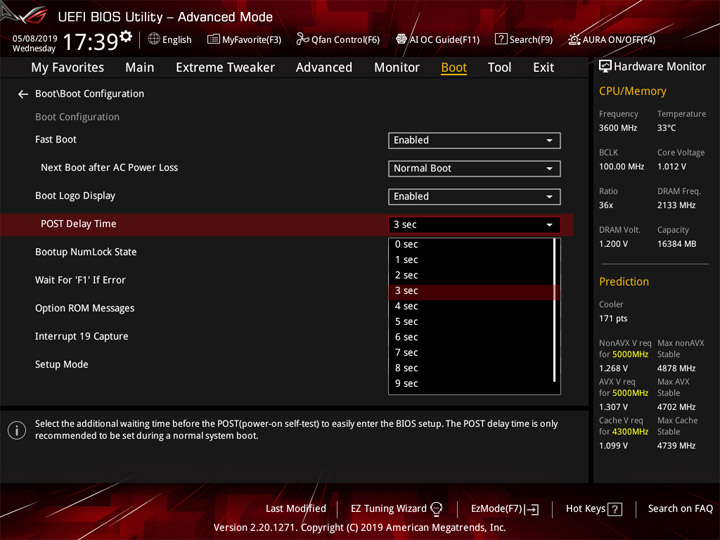The height and width of the screenshot is (540, 720).
Task: Open the Extreme Tweaker tab
Action: pyautogui.click(x=225, y=68)
